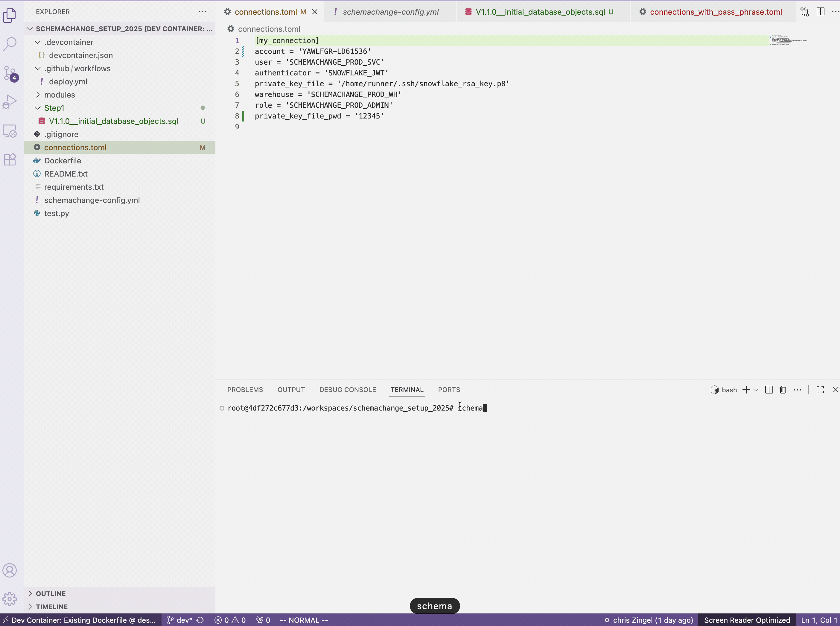Screen dimensions: 840x626
Task: Open the terminal profile dropdown
Action: click(x=756, y=390)
